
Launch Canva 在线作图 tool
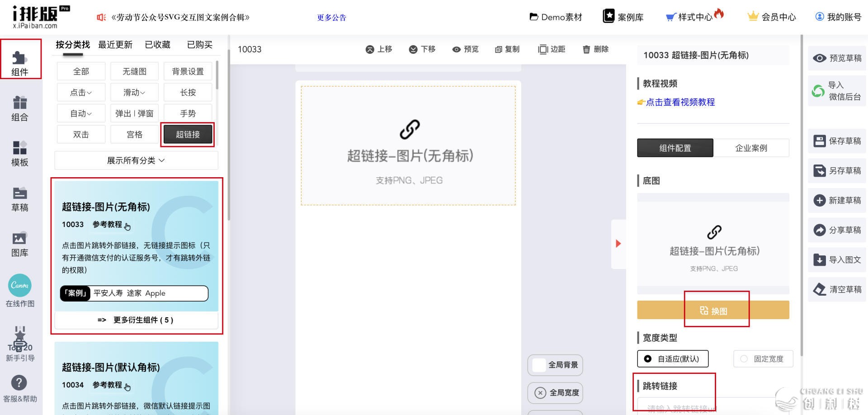click(x=20, y=286)
